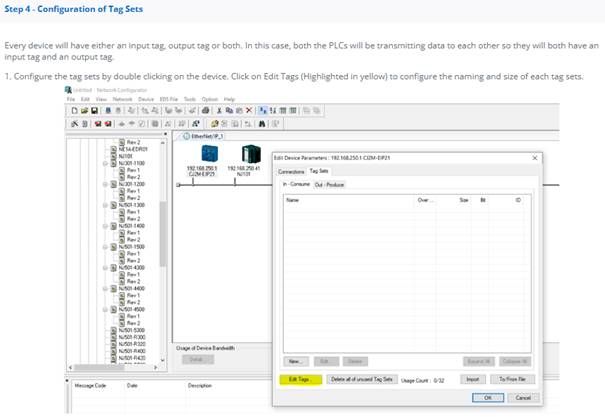
Task: Open the EDS File menu
Action: 169,99
